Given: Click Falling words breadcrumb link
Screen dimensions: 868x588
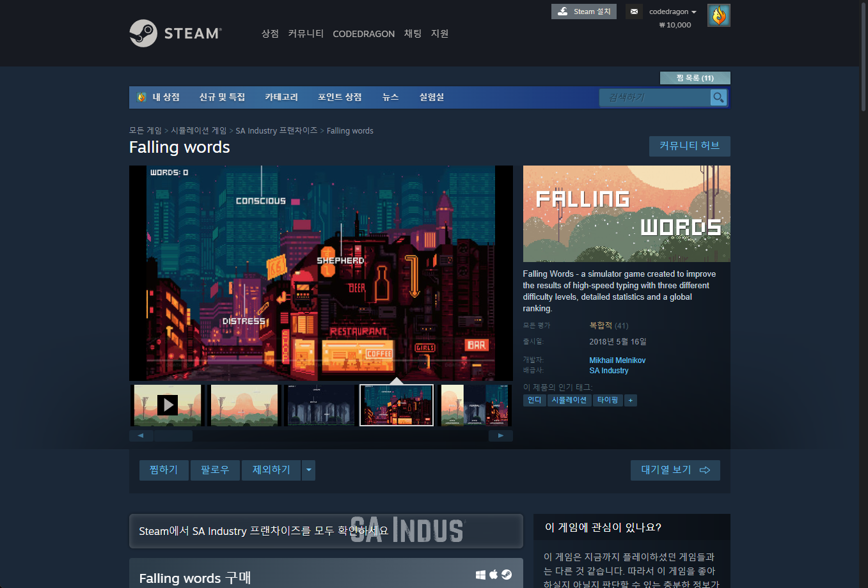Looking at the screenshot, I should point(350,130).
